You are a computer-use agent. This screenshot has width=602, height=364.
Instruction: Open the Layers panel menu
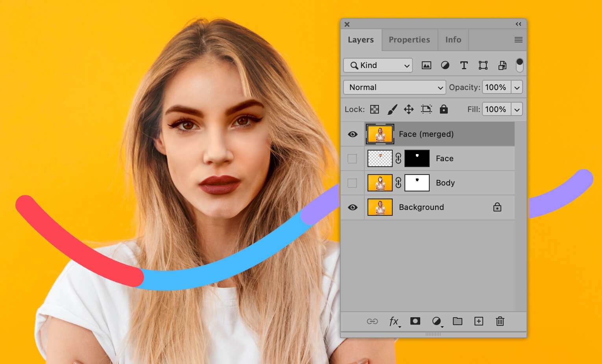pyautogui.click(x=518, y=39)
